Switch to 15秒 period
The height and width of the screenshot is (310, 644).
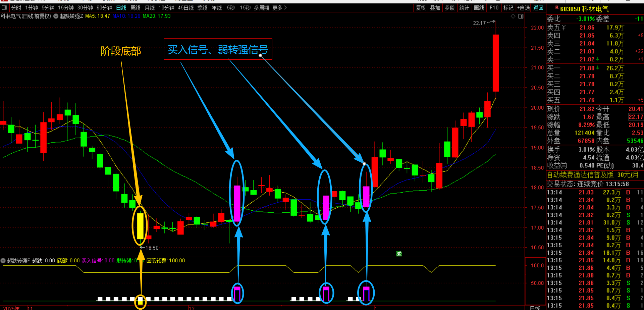click(x=245, y=8)
